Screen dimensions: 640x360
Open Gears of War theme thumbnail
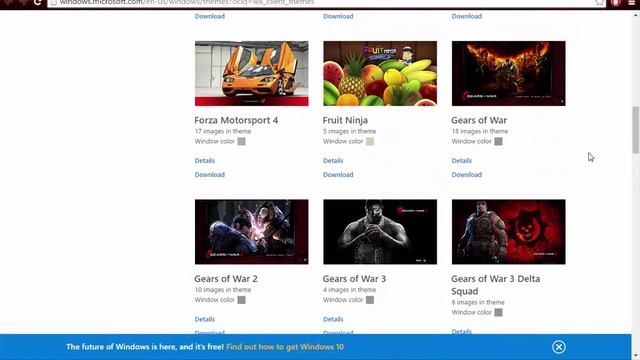click(509, 73)
